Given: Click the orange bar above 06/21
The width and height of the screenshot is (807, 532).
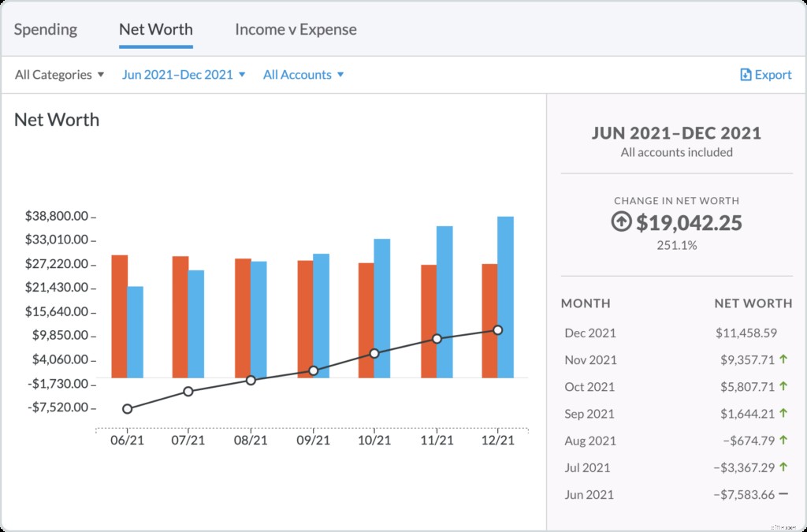Looking at the screenshot, I should click(121, 315).
